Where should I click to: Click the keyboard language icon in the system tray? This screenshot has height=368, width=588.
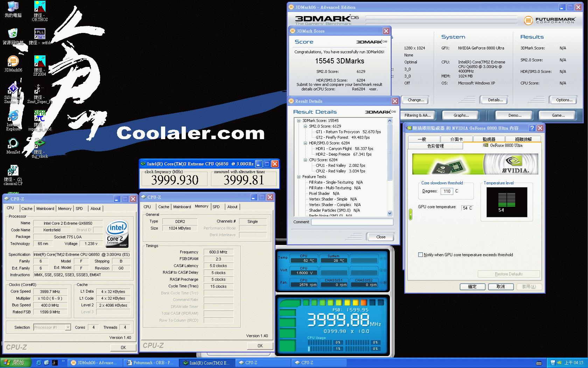[539, 363]
